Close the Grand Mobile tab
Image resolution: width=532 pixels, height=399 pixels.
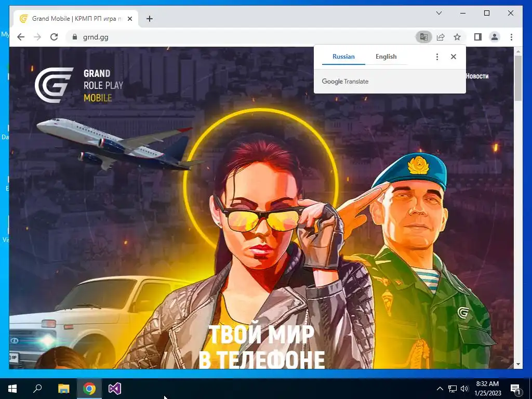[129, 19]
